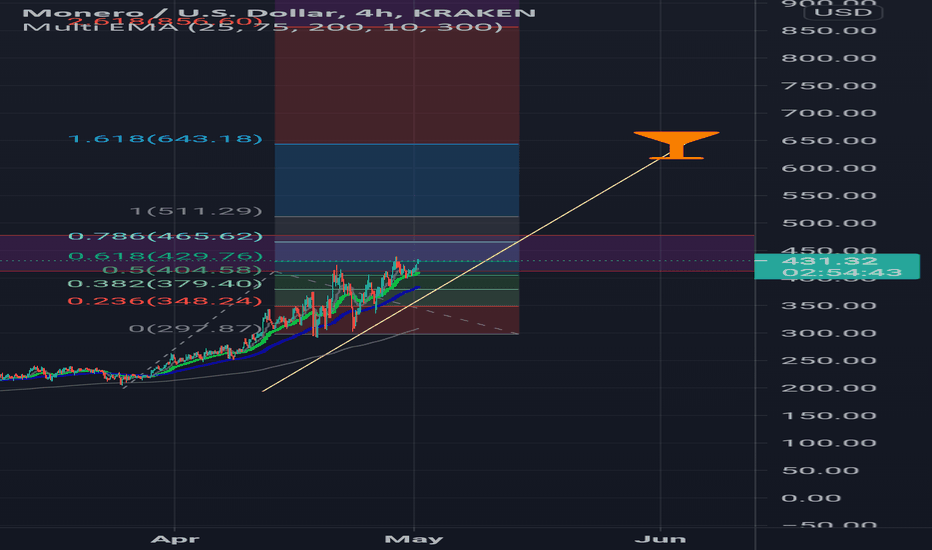932x550 pixels.
Task: Click the 300.00 price axis label
Action: click(829, 333)
